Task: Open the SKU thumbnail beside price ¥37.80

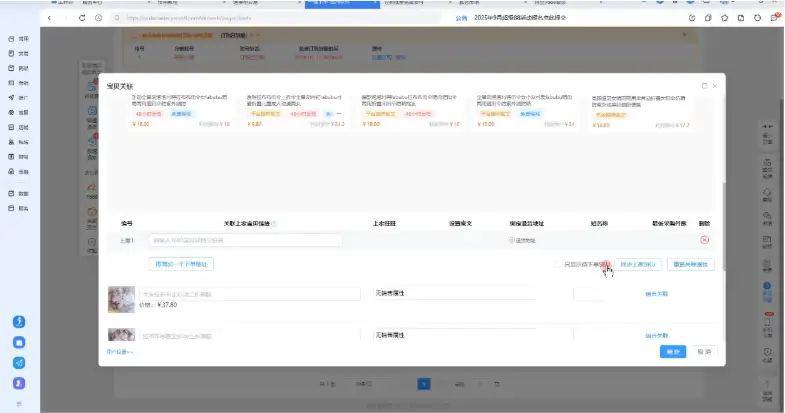Action: point(122,299)
